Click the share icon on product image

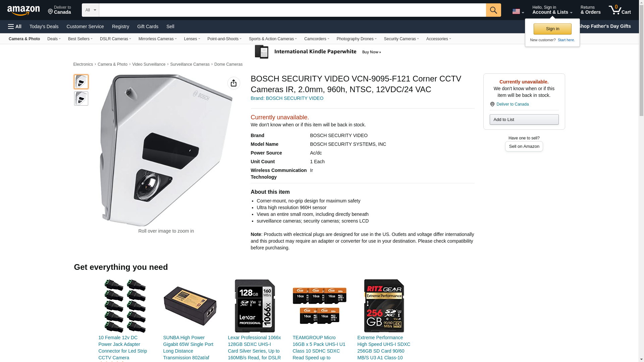[x=233, y=83]
